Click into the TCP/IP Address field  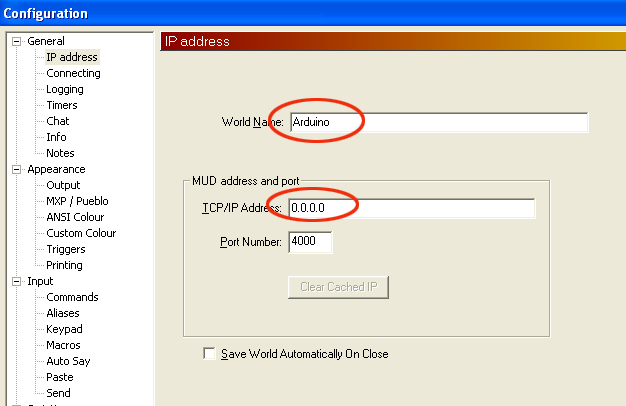(412, 208)
